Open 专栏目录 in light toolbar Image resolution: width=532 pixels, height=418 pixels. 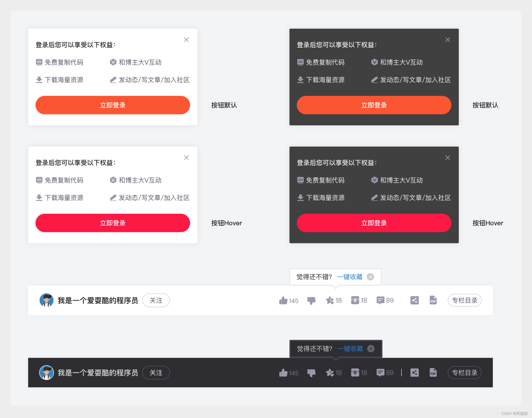(x=464, y=300)
